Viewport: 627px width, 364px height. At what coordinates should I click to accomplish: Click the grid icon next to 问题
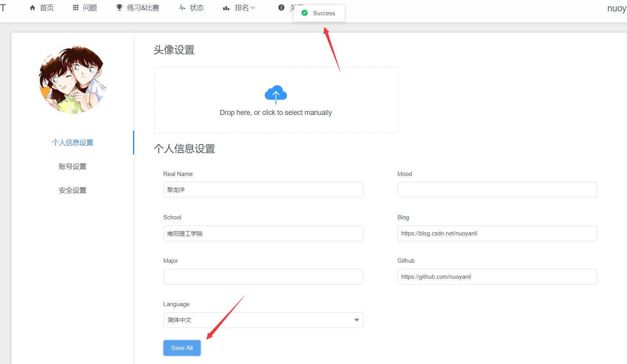pos(75,7)
